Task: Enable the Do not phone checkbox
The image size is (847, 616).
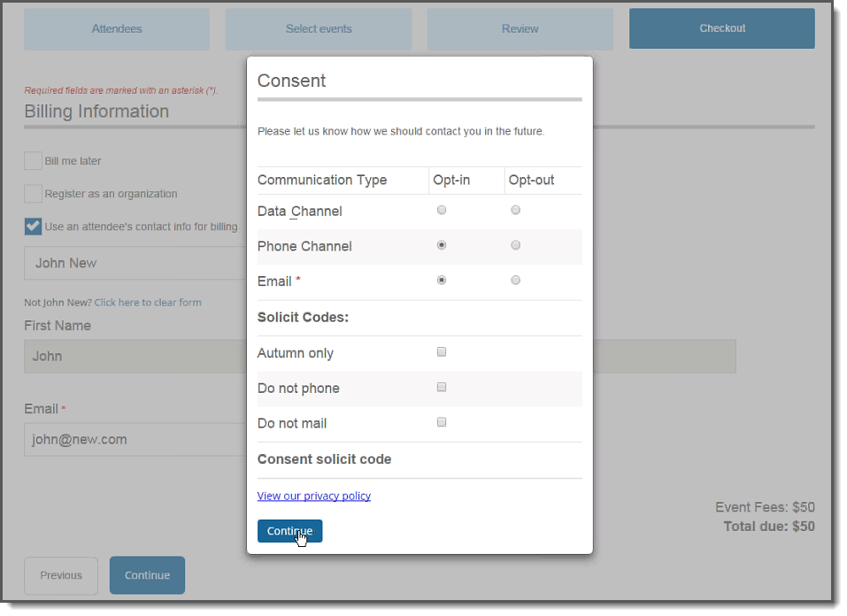Action: coord(442,388)
